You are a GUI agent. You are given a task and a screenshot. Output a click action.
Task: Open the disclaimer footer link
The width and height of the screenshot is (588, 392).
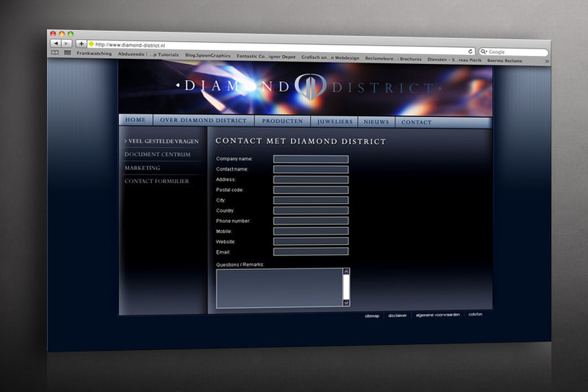point(398,316)
